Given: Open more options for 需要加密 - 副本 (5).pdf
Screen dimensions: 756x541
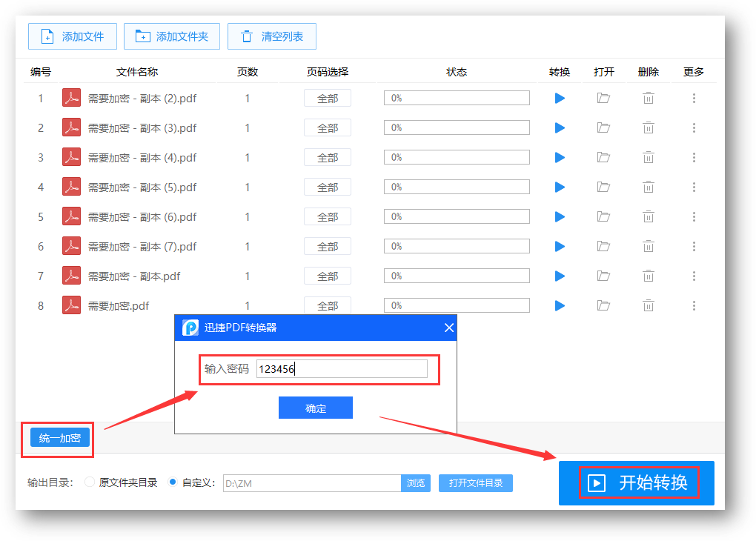Looking at the screenshot, I should coord(694,187).
